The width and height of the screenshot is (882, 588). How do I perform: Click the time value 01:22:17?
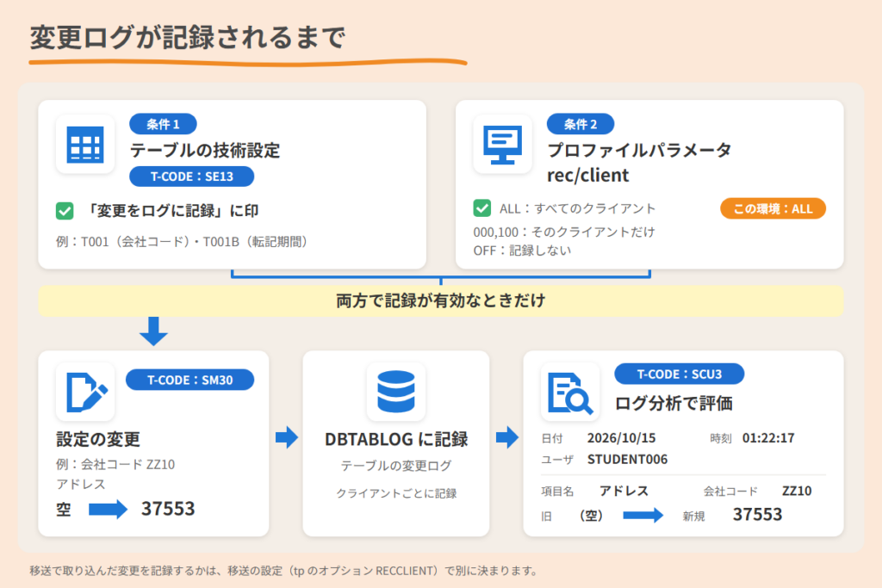pos(768,438)
